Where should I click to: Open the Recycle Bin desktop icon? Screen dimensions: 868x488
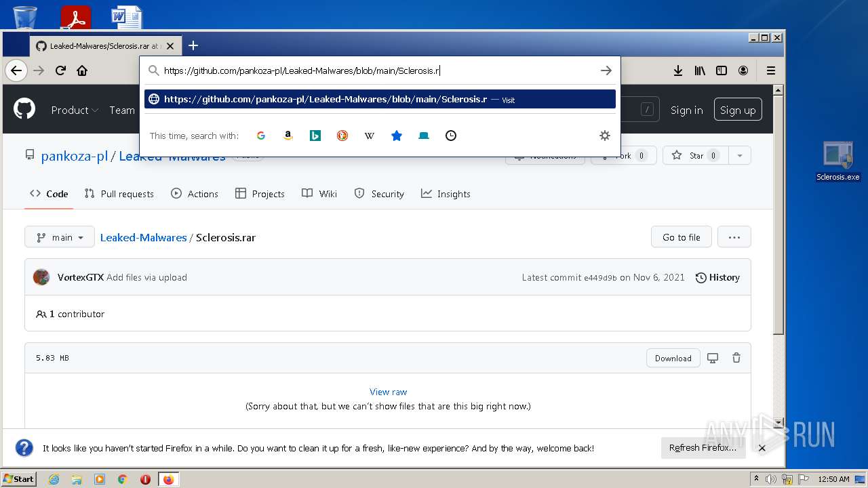25,16
